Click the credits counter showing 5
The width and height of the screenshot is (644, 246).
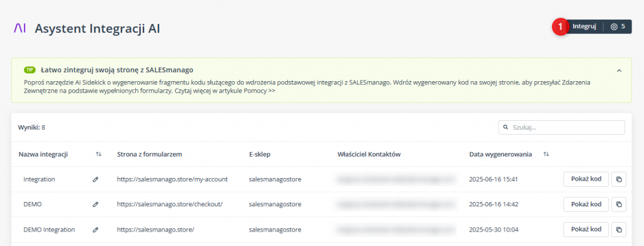click(x=618, y=26)
